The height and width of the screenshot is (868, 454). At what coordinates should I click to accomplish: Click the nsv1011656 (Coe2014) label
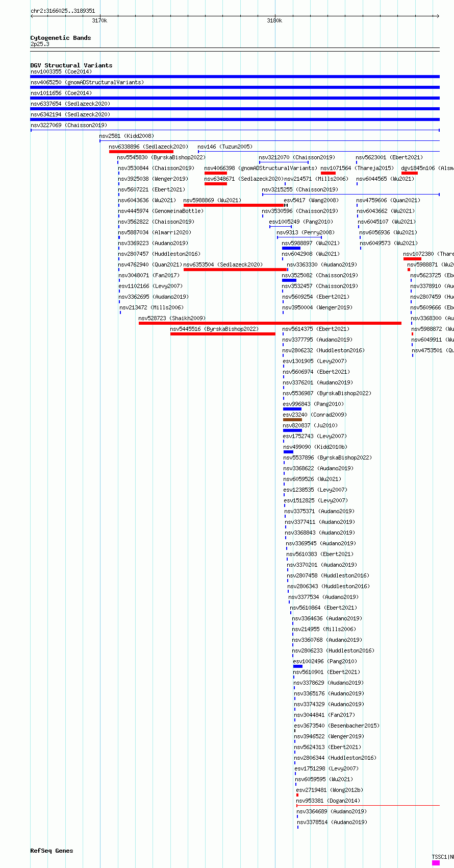[61, 93]
